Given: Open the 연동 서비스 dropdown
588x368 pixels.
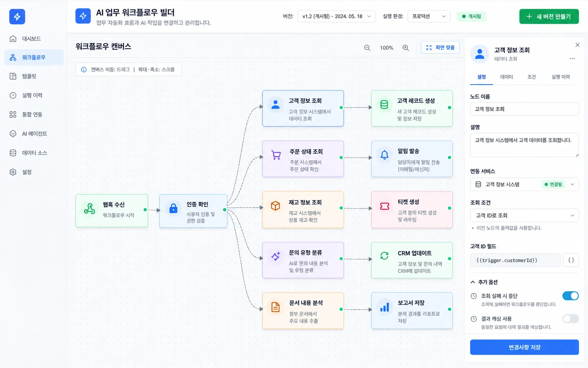Looking at the screenshot, I should tap(524, 184).
